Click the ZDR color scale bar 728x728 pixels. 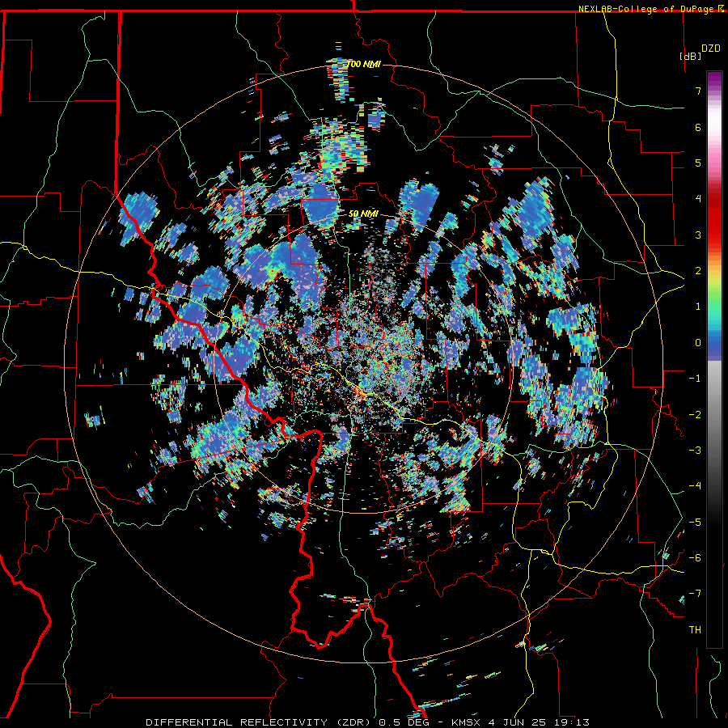[x=714, y=359]
